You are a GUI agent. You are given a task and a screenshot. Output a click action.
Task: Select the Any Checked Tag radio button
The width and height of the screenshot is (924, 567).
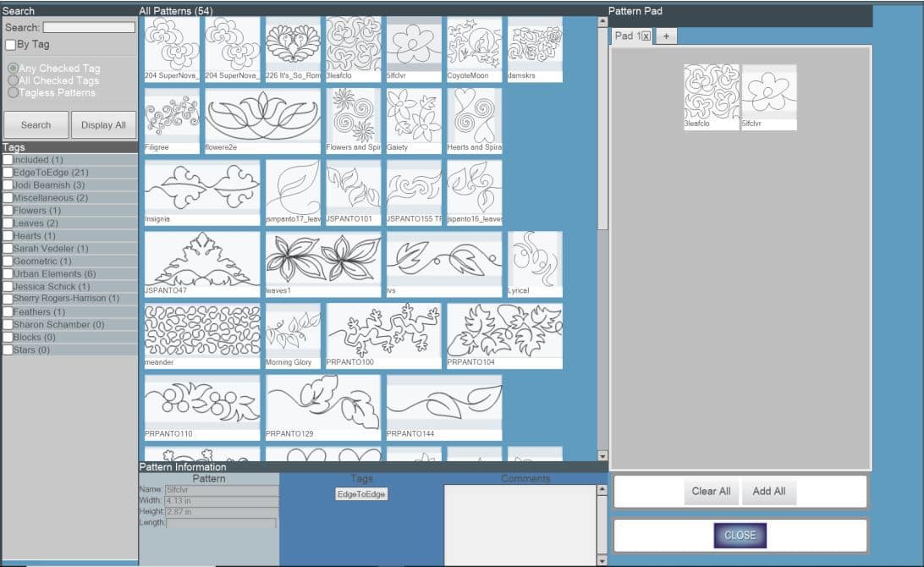(x=13, y=69)
